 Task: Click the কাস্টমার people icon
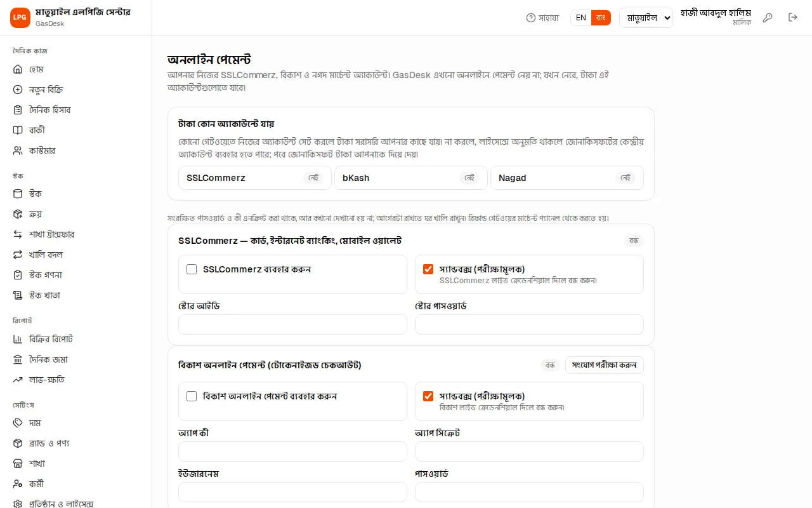(x=18, y=150)
